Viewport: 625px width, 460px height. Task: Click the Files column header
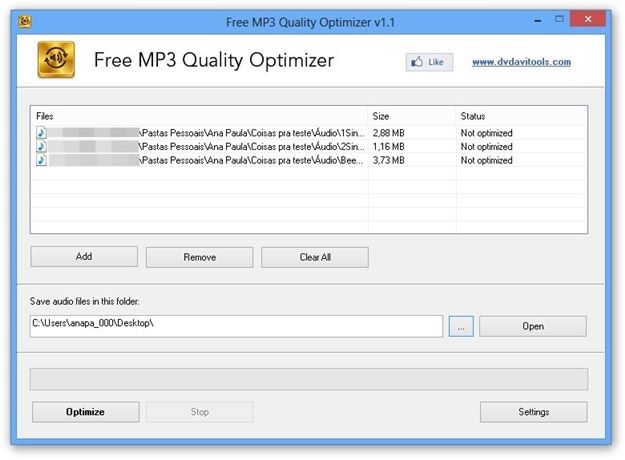pyautogui.click(x=199, y=116)
